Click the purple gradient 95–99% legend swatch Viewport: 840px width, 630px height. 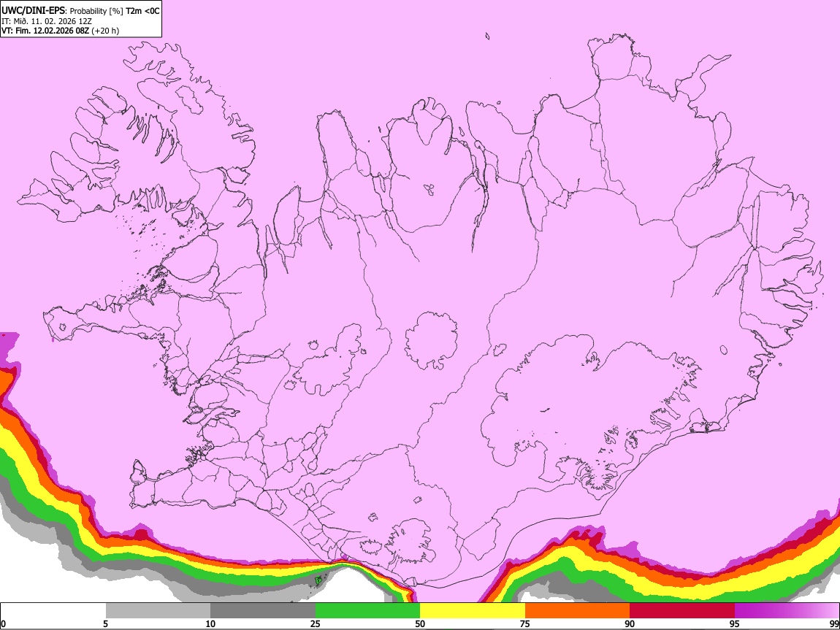pos(787,611)
